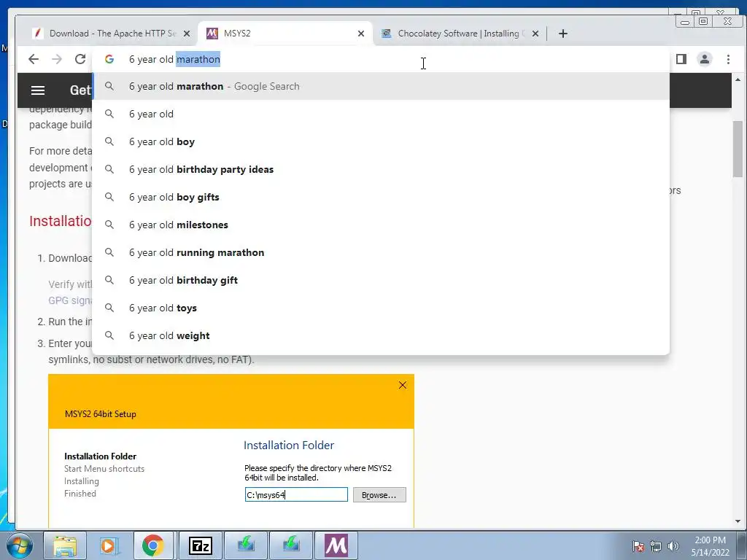Open Windows Explorer from taskbar

(x=65, y=545)
